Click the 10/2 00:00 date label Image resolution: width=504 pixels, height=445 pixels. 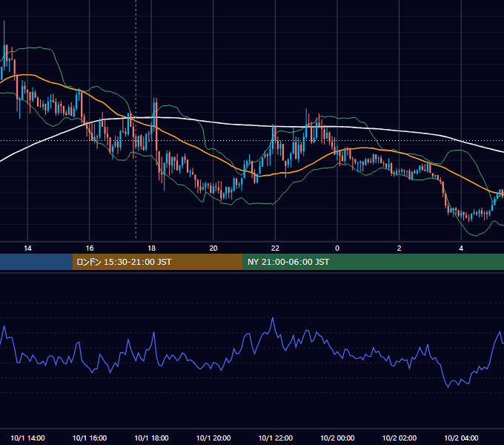[337, 438]
